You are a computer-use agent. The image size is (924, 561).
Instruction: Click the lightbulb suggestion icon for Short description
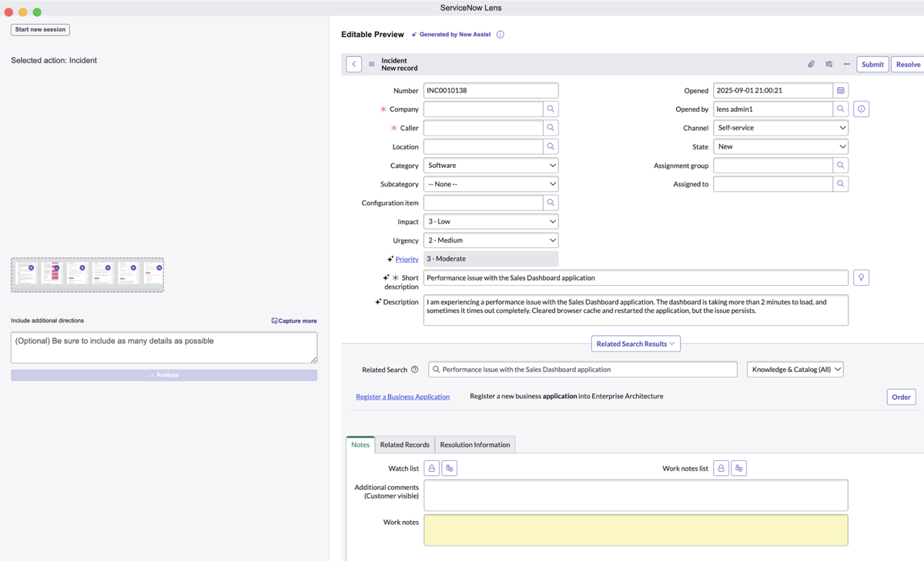point(861,277)
